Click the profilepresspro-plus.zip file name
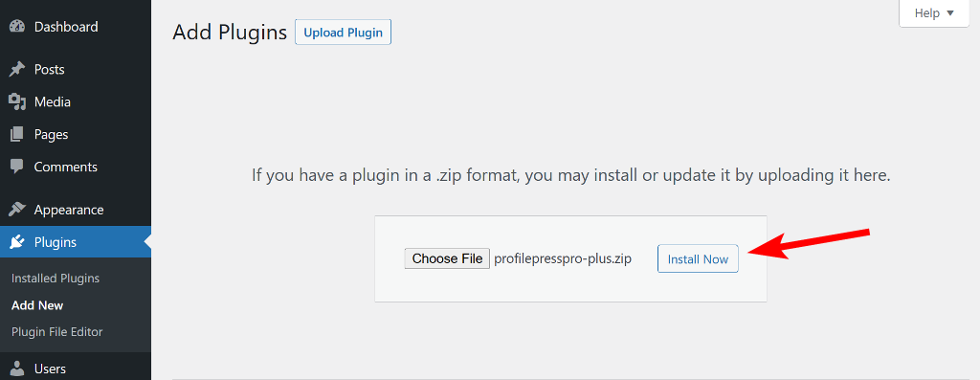This screenshot has height=380, width=980. click(563, 258)
